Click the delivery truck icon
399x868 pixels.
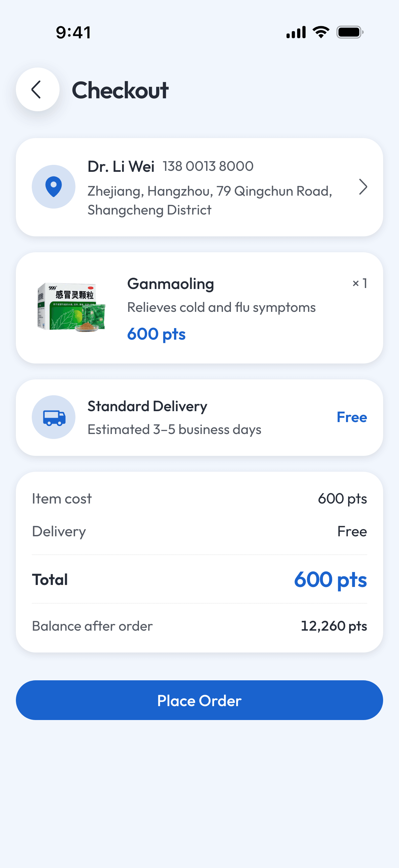coord(54,417)
